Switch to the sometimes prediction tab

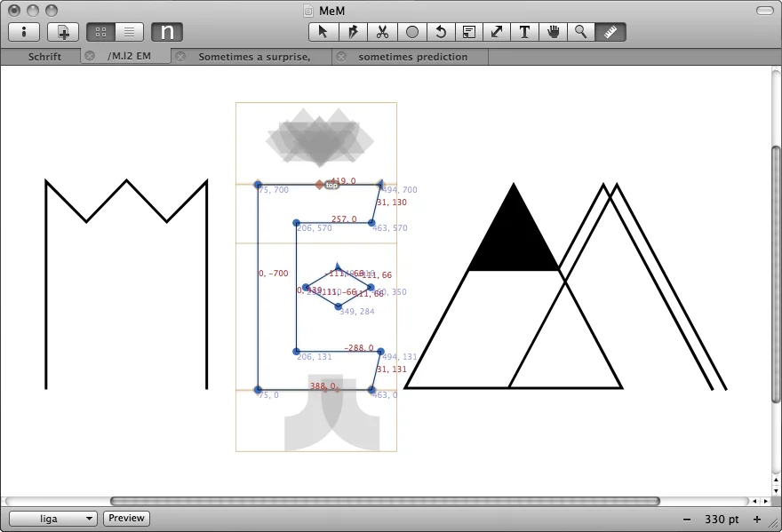pyautogui.click(x=412, y=57)
